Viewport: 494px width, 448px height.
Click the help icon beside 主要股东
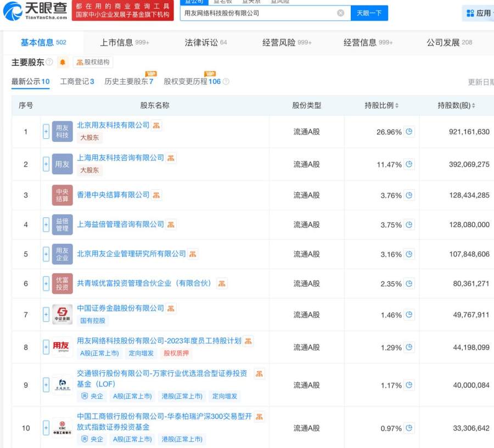click(49, 62)
